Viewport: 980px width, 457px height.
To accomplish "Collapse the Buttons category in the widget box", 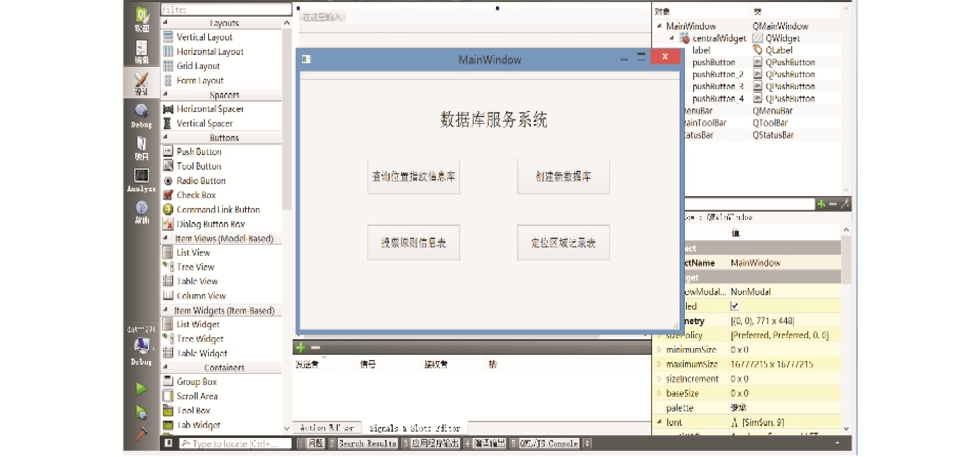I will [x=165, y=137].
